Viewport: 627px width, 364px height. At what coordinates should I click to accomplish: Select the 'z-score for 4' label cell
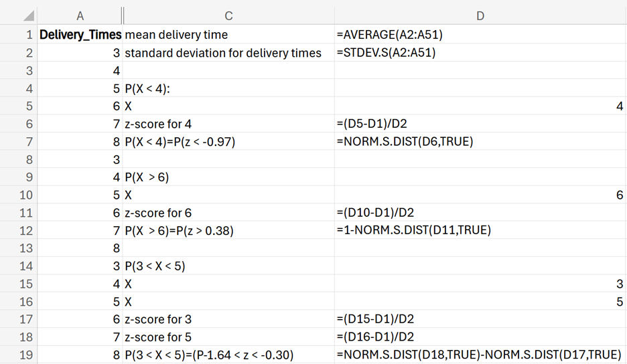point(228,124)
